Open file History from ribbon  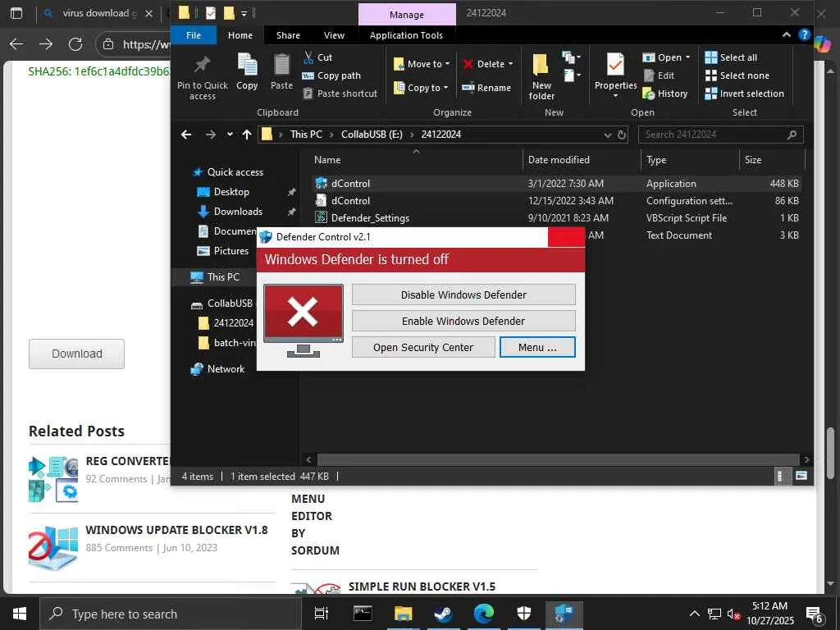pyautogui.click(x=664, y=94)
